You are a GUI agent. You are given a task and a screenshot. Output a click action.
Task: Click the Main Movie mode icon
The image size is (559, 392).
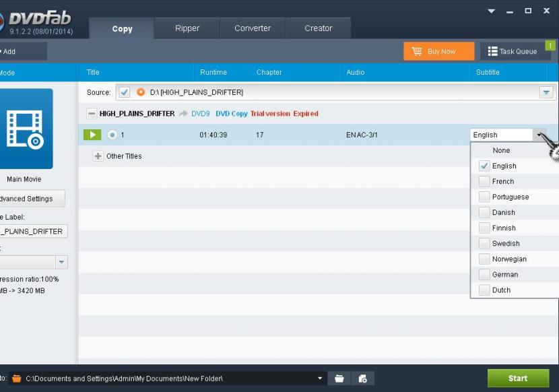coord(26,129)
